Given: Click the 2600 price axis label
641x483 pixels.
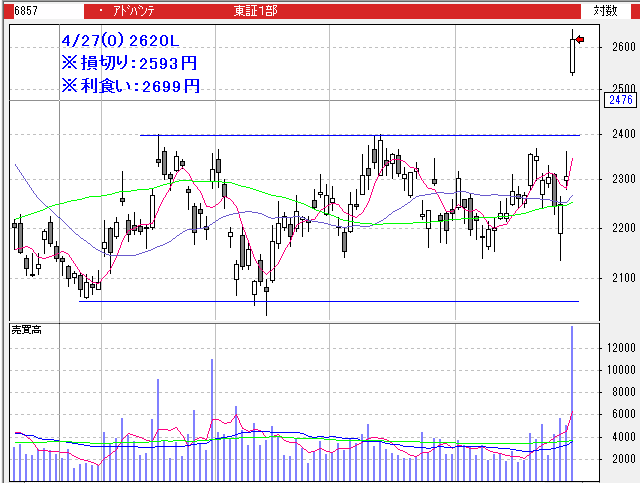Looking at the screenshot, I should (x=623, y=48).
